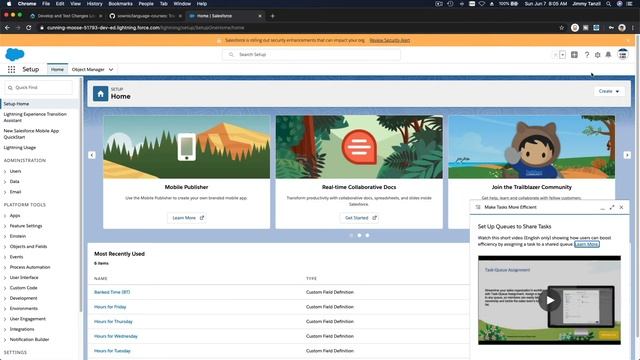Go back in Chrome

(7, 28)
